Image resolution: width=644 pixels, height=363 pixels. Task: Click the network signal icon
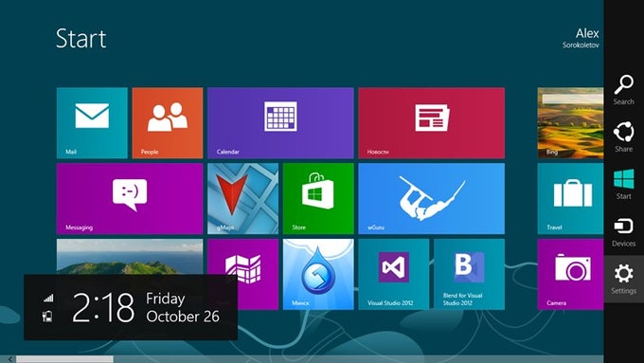click(48, 298)
